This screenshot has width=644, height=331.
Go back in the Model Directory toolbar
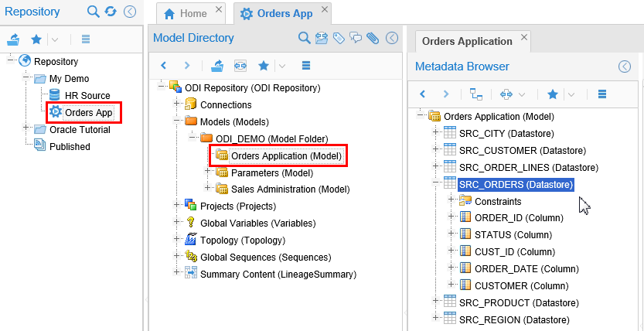click(x=163, y=65)
